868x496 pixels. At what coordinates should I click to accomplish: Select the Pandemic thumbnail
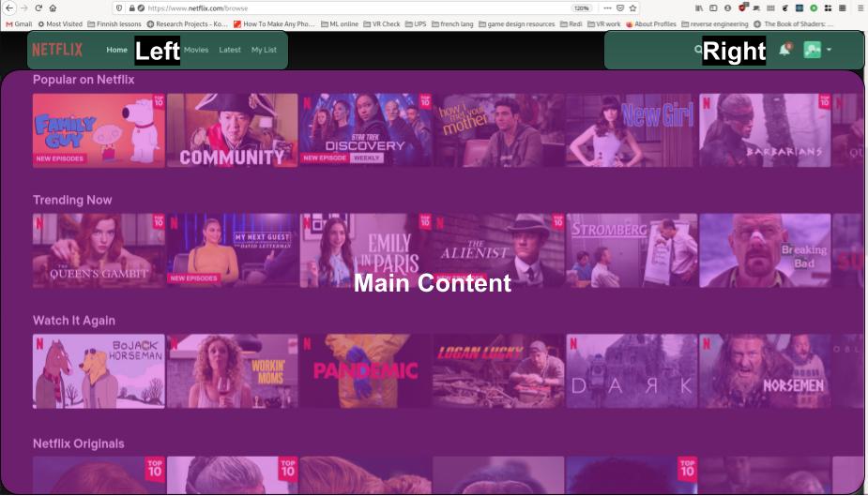[x=365, y=371]
